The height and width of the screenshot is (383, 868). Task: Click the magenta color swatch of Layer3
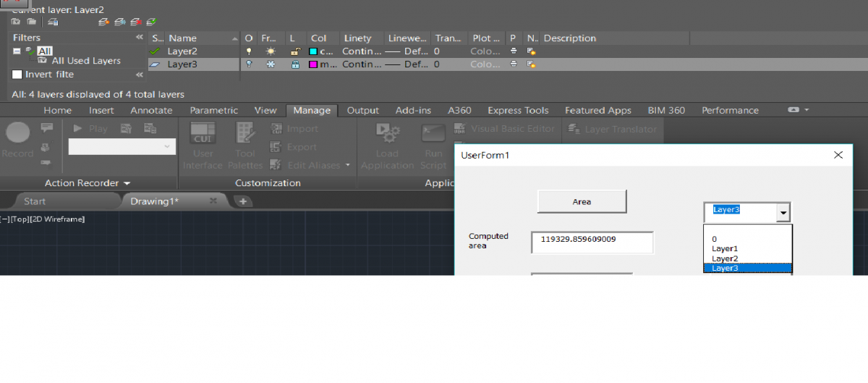pyautogui.click(x=313, y=64)
